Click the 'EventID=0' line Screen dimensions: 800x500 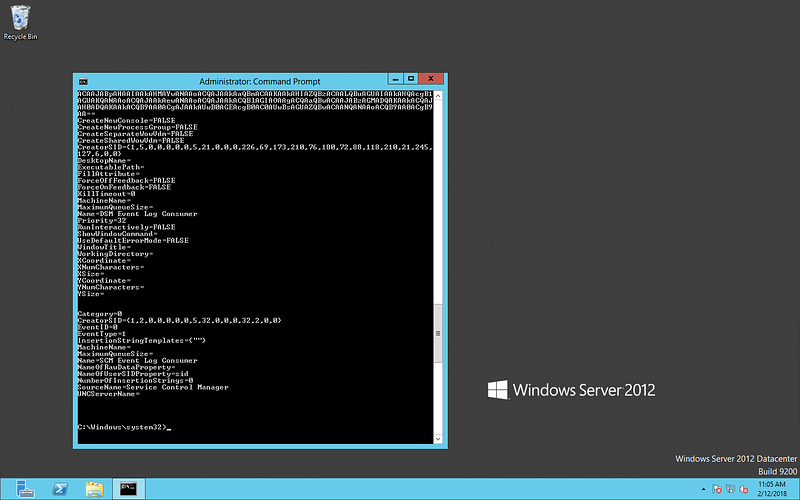point(97,327)
